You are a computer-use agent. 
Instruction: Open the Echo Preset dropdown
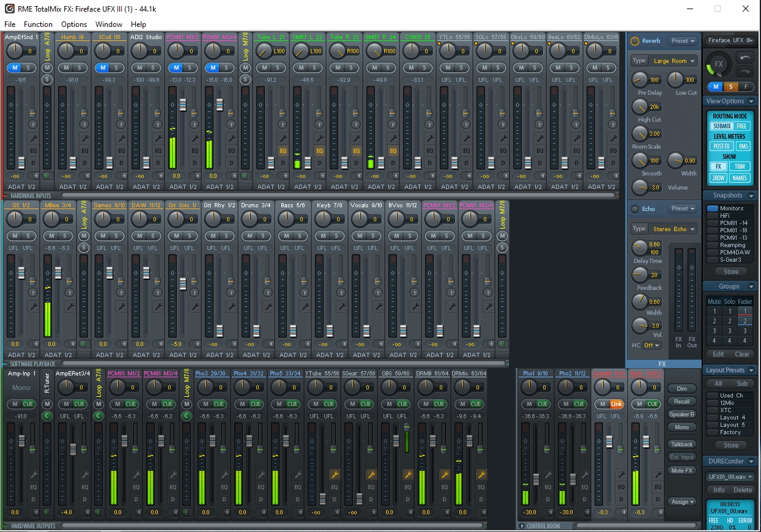683,209
